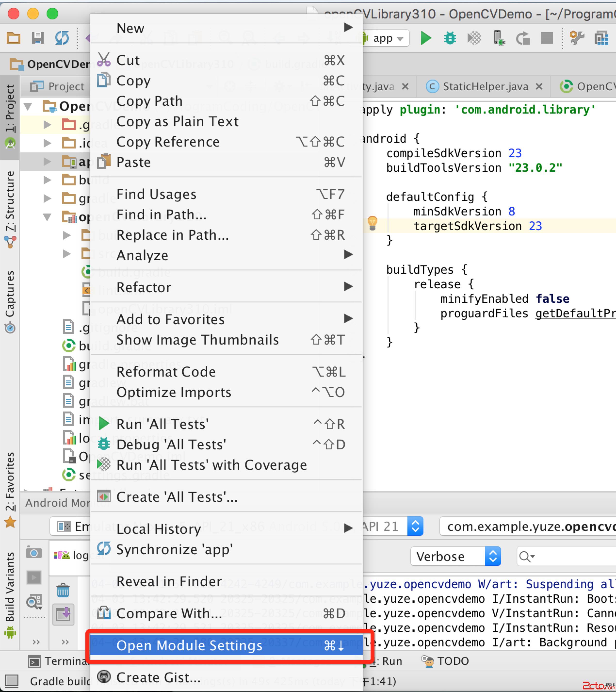Expand the .gradle folder in project tree
The image size is (616, 692).
click(x=47, y=125)
